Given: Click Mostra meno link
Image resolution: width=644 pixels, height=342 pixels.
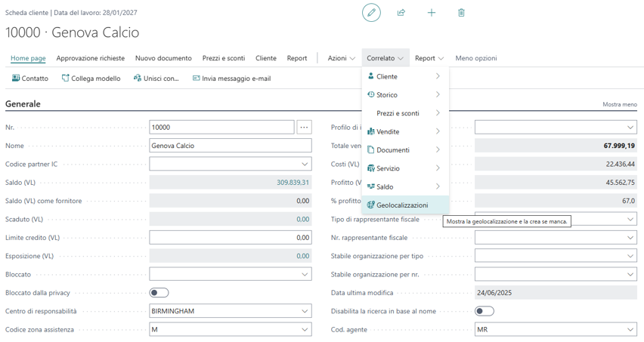Looking at the screenshot, I should (x=620, y=105).
